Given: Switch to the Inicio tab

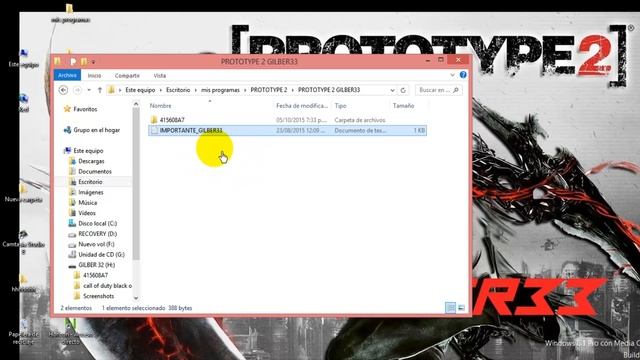Looking at the screenshot, I should [x=94, y=76].
